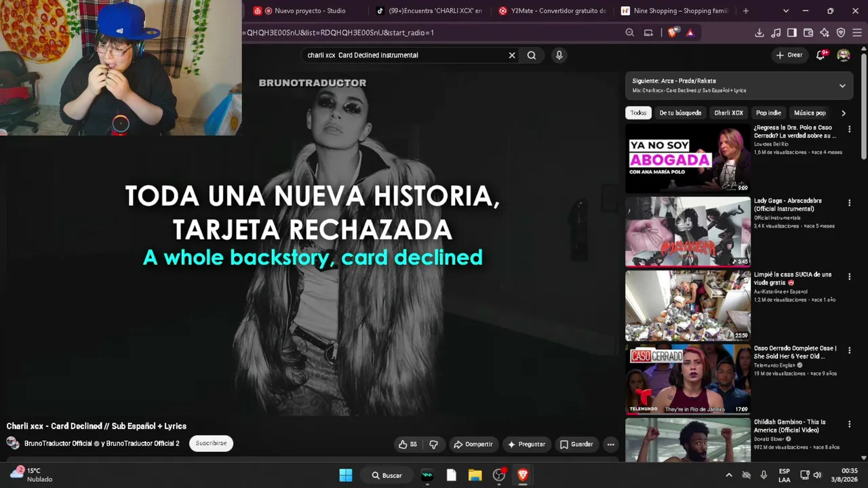Open 'Ya no soy abogada' video thumbnail
This screenshot has height=488, width=868.
[688, 158]
